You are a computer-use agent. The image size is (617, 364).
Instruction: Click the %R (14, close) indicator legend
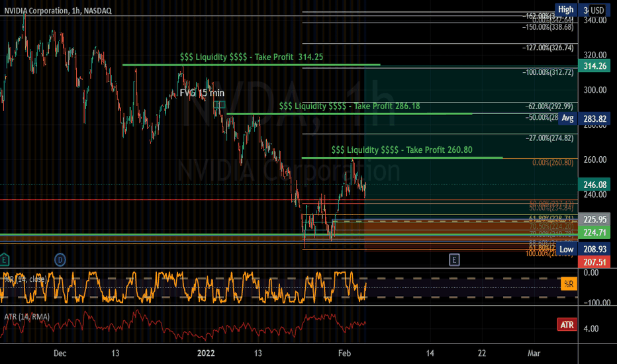pos(25,279)
